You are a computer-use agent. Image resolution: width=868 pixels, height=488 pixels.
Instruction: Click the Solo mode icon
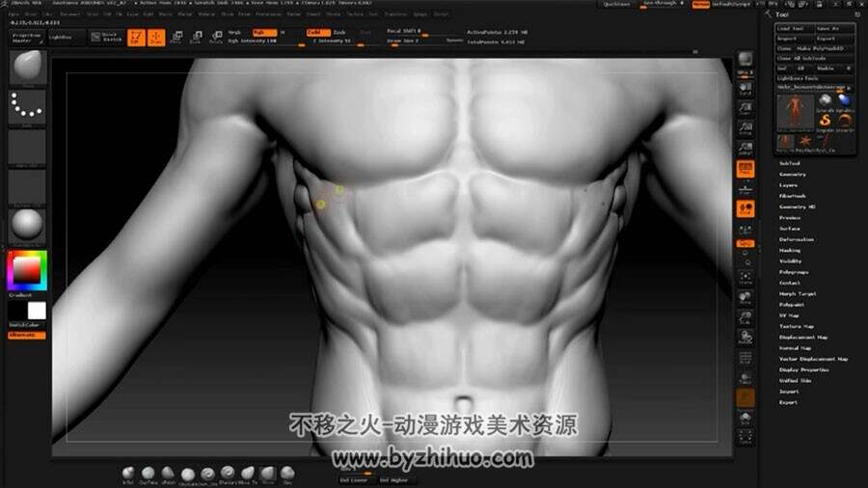746,418
